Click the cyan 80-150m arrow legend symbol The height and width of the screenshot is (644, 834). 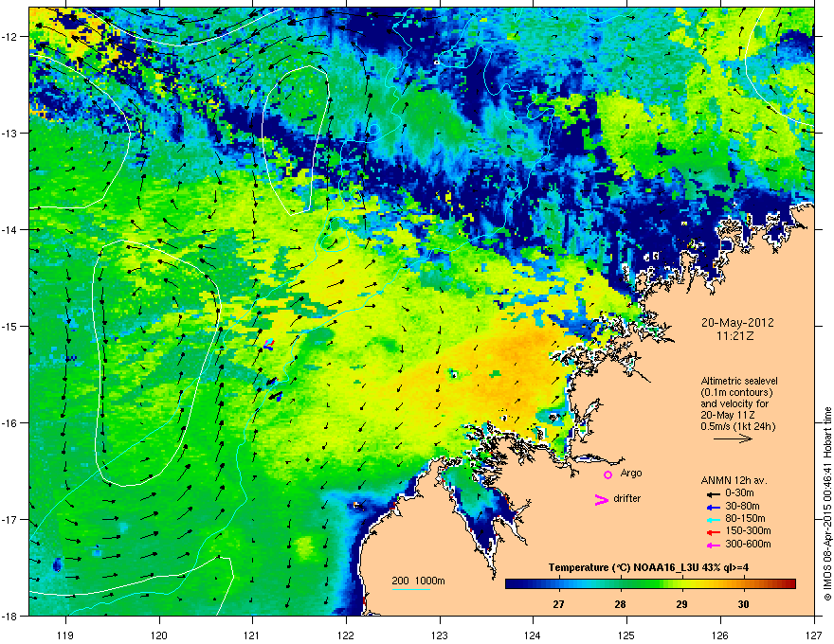(714, 519)
